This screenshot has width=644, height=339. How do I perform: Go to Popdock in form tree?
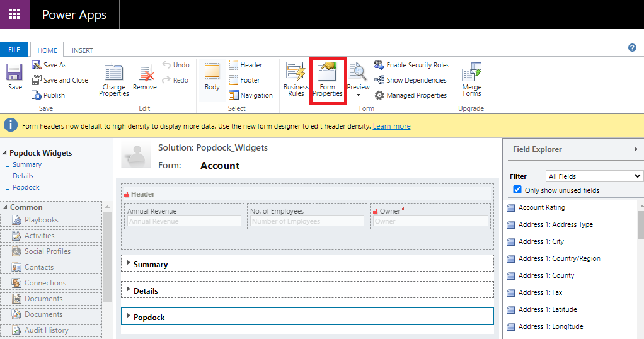26,187
